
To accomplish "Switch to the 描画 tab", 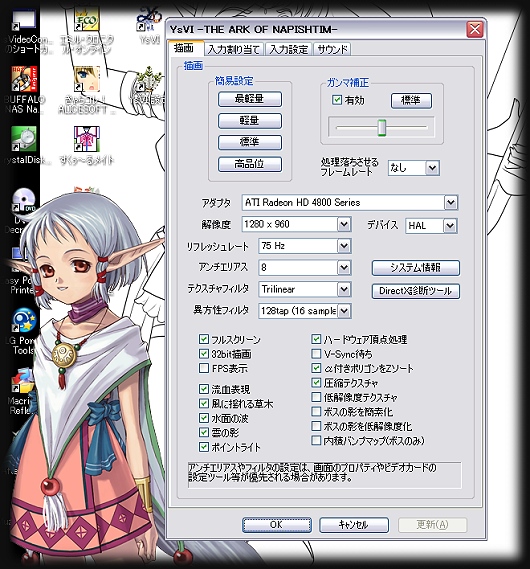I will click(185, 48).
